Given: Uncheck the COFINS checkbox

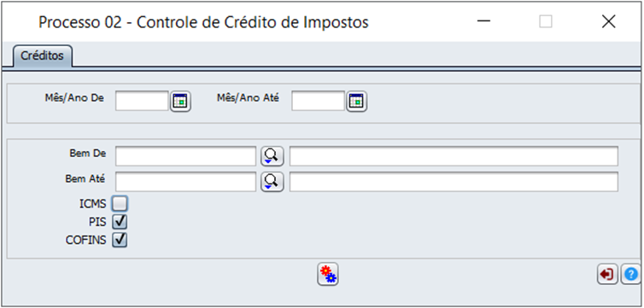Looking at the screenshot, I should pyautogui.click(x=120, y=240).
